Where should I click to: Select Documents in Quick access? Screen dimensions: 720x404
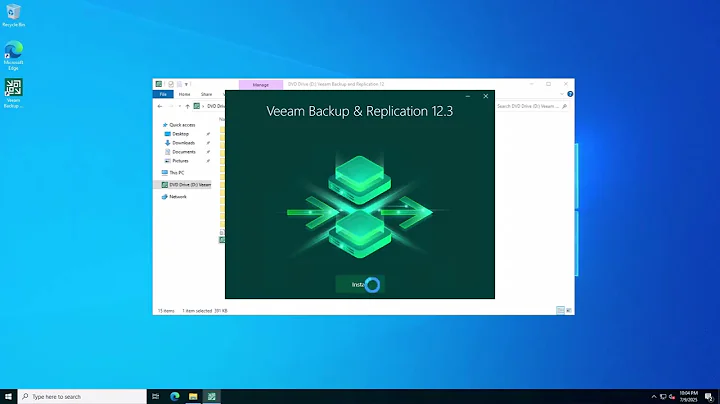point(184,152)
